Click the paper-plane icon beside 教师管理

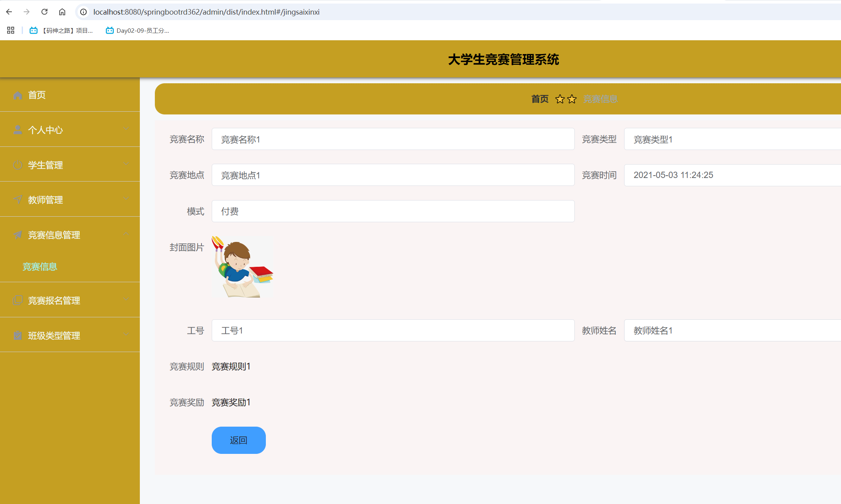coord(18,200)
